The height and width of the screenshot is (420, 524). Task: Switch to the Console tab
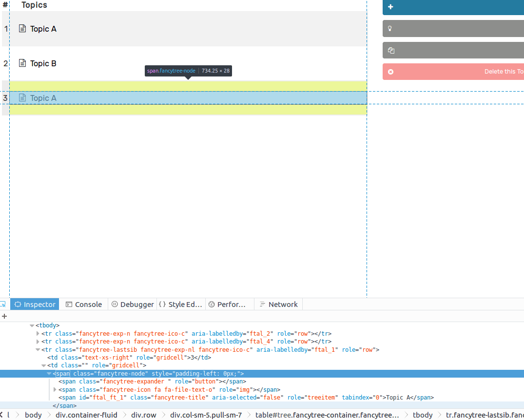(83, 305)
